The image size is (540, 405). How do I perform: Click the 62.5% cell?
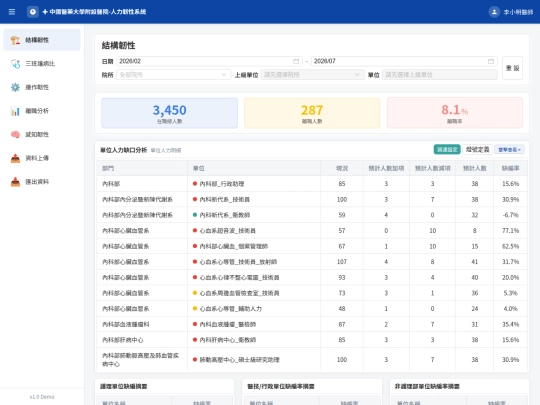click(x=510, y=246)
